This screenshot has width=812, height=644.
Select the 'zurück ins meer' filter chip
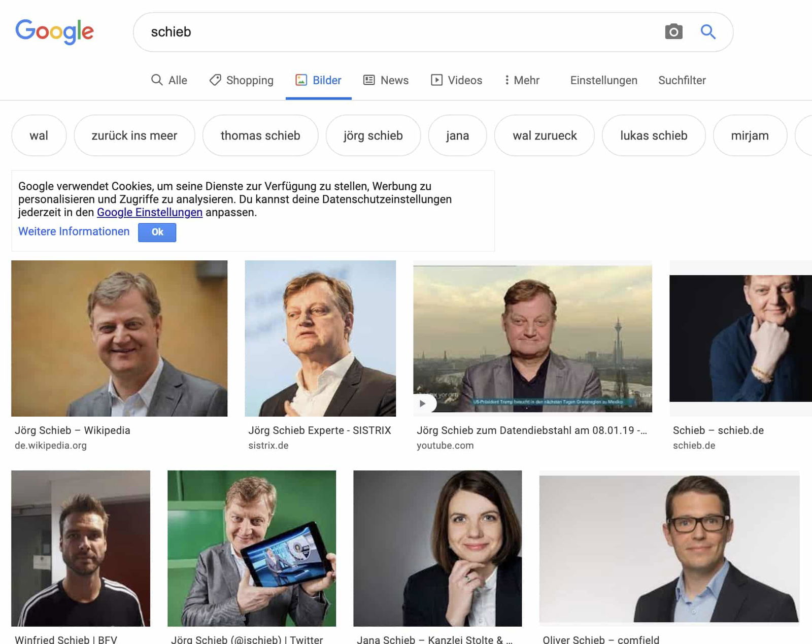click(x=134, y=135)
